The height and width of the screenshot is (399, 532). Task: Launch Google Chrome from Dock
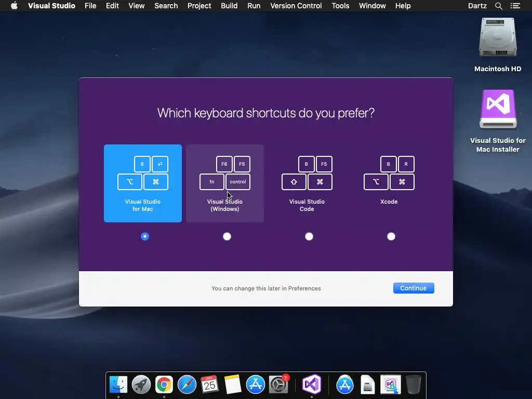[x=164, y=384]
